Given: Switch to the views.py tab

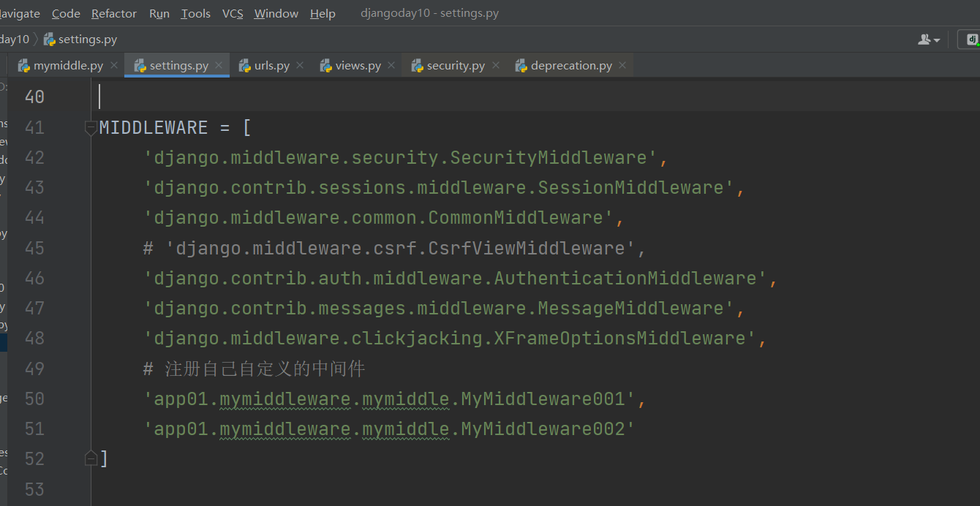Looking at the screenshot, I should pos(358,66).
